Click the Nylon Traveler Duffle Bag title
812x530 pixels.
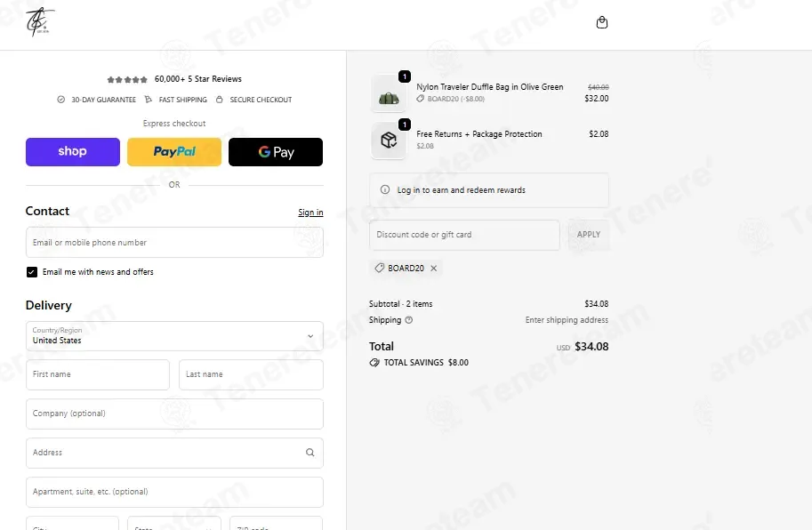point(490,87)
